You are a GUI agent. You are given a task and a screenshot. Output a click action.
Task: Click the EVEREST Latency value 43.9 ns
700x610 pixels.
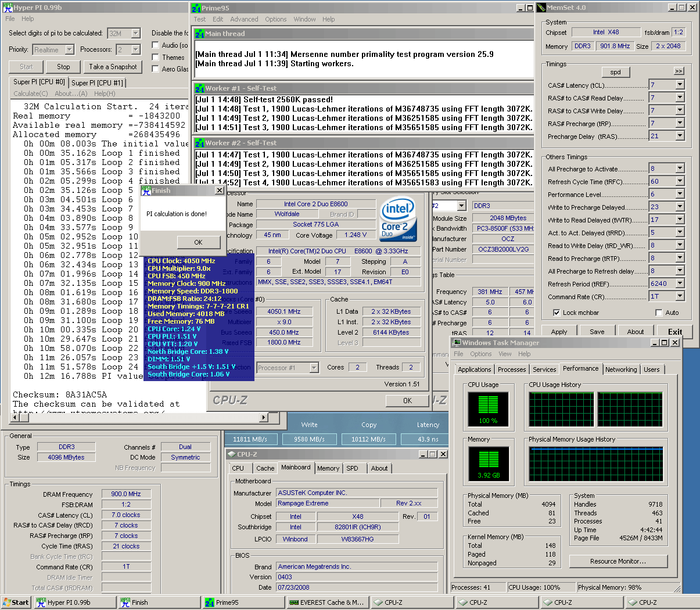point(428,439)
